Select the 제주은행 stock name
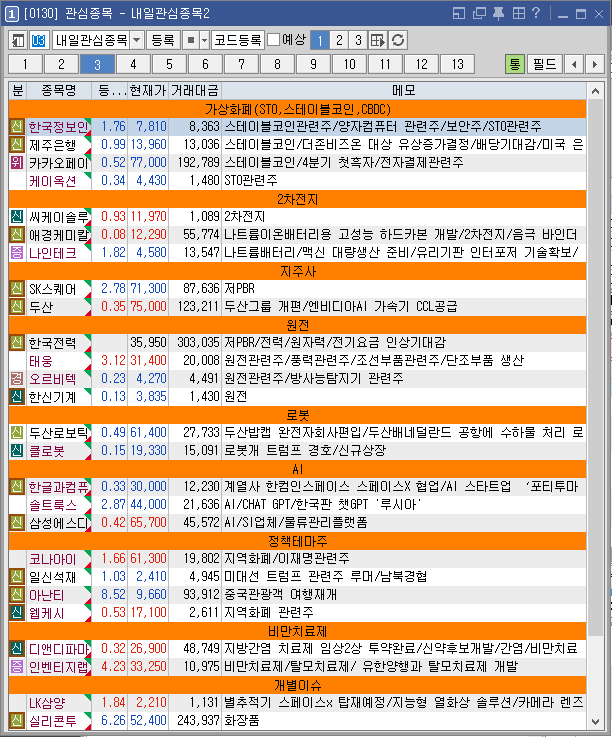 [x=52, y=145]
